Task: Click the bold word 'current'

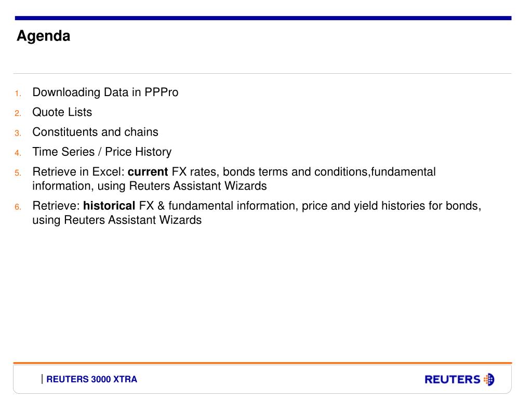Action: 148,171
